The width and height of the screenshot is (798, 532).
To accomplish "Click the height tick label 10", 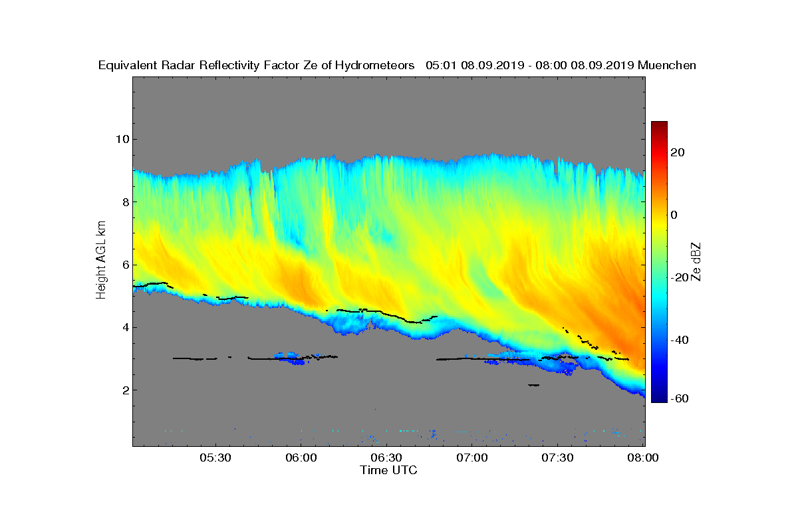I will 121,139.
